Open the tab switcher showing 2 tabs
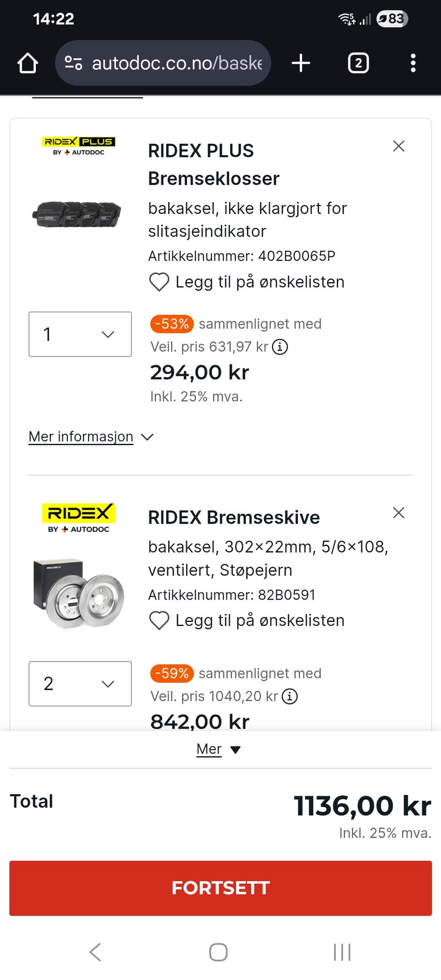441x980 pixels. (358, 63)
